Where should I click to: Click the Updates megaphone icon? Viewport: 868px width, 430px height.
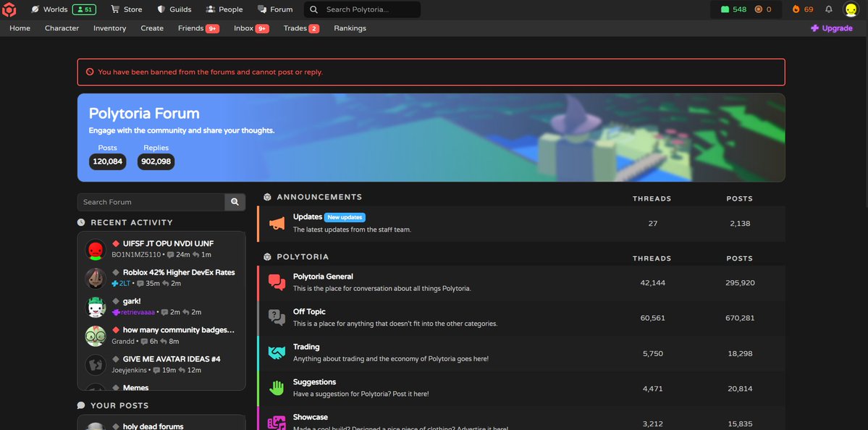click(x=277, y=224)
